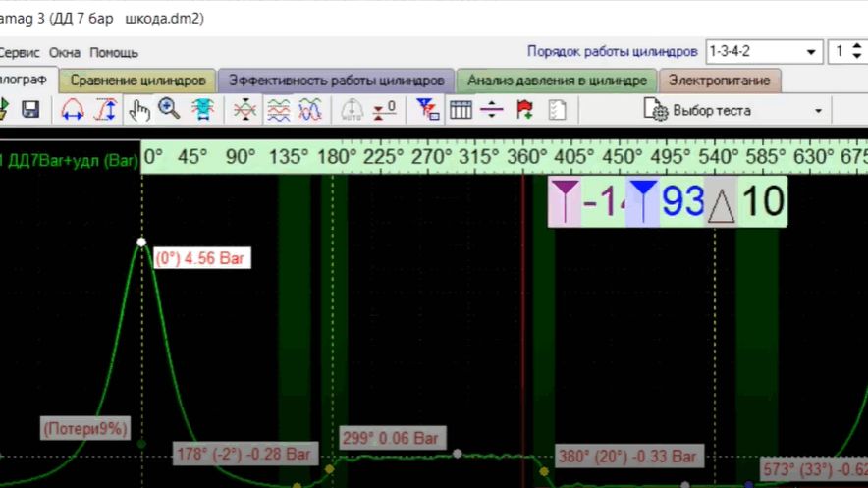Increase cylinder number with up arrow
The image size is (868, 488).
tap(857, 46)
